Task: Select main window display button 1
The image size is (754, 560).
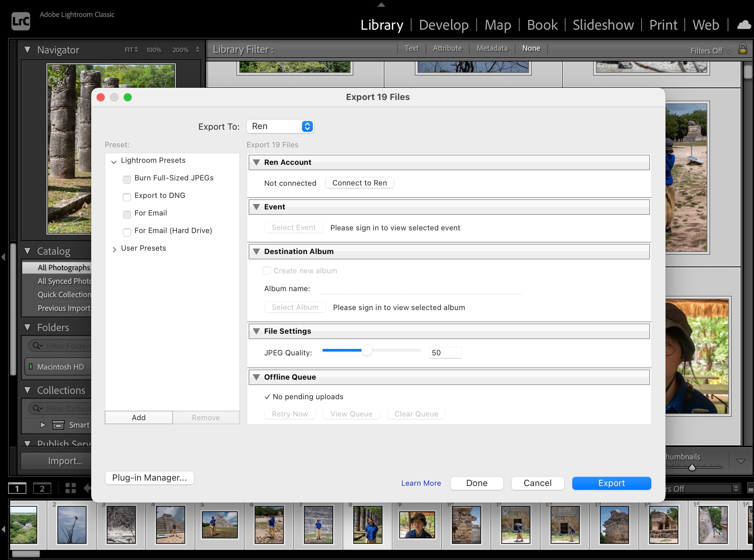Action: (x=17, y=488)
